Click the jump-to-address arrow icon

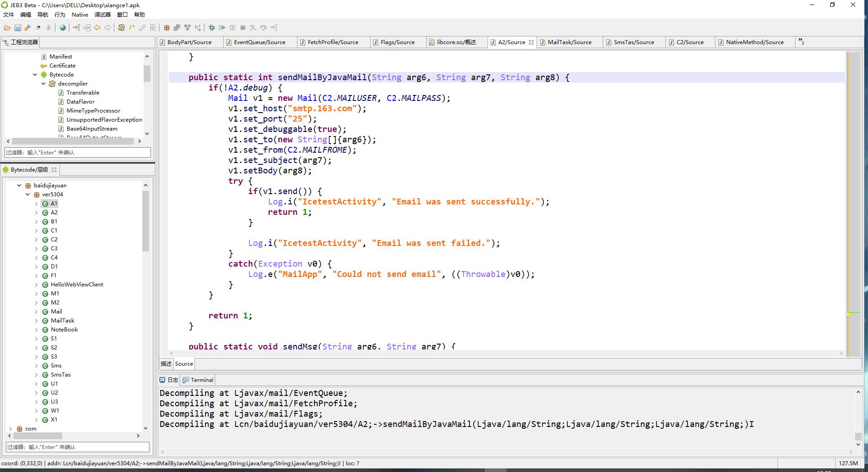77,27
